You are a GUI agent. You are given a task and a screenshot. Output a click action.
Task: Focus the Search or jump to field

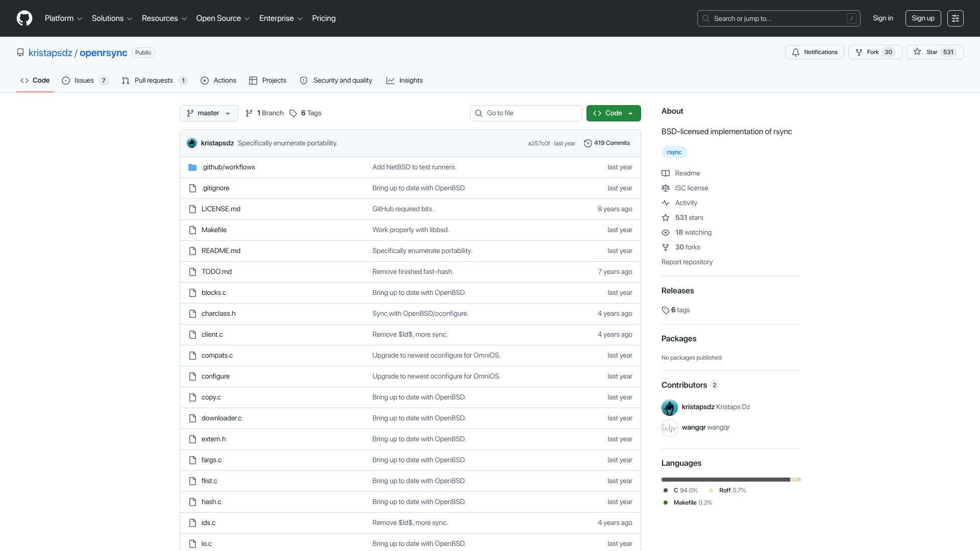coord(778,18)
